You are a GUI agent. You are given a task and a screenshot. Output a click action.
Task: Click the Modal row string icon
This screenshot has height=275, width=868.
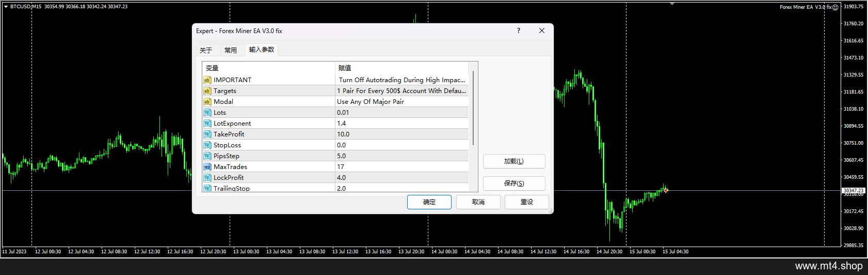(x=207, y=102)
